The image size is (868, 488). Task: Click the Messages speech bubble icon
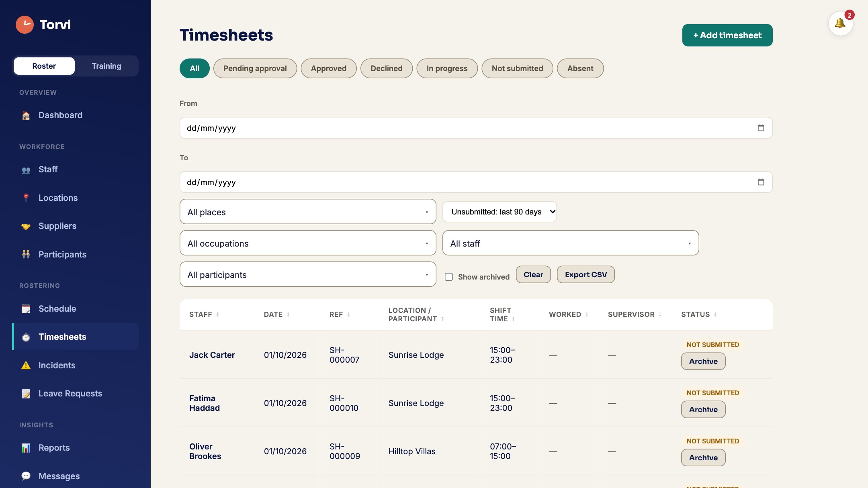pyautogui.click(x=26, y=476)
